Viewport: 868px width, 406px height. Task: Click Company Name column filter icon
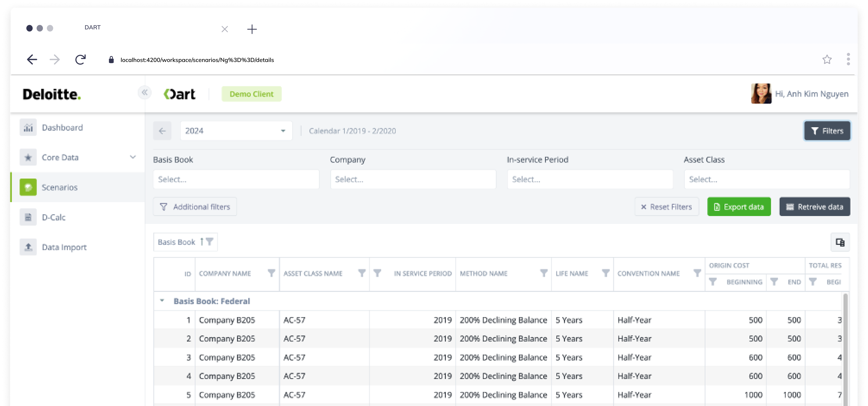click(271, 273)
